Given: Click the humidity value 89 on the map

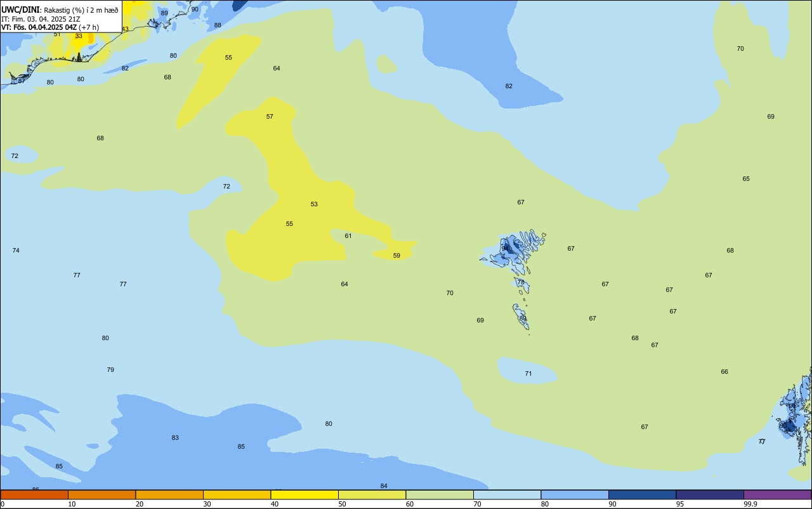Looking at the screenshot, I should pos(164,13).
